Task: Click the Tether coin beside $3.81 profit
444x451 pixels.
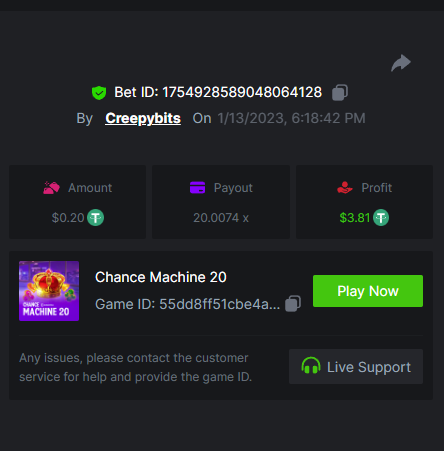Action: click(x=381, y=218)
